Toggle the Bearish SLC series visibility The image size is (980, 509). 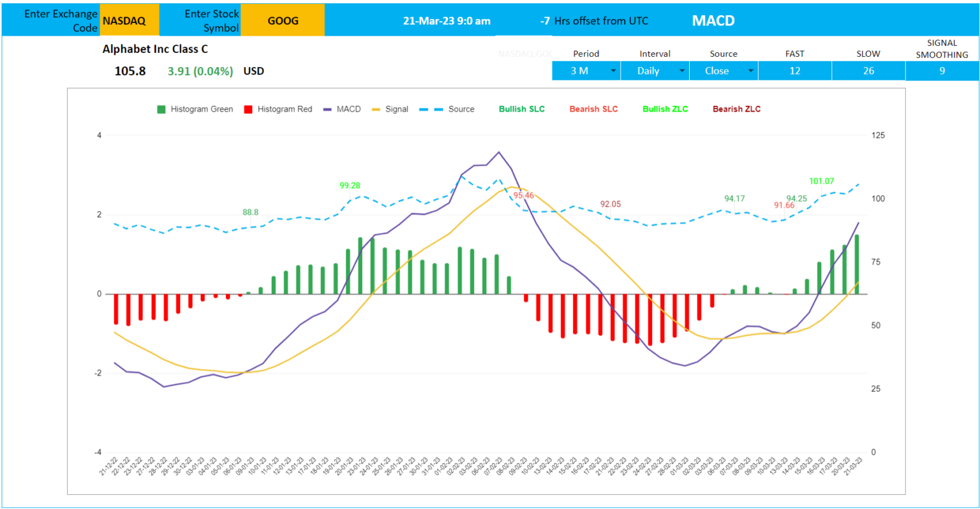point(592,109)
